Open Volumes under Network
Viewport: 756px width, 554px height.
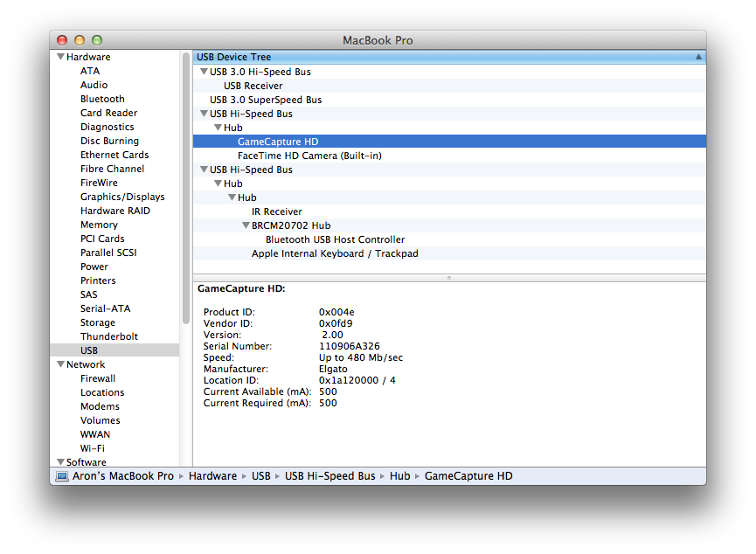101,420
